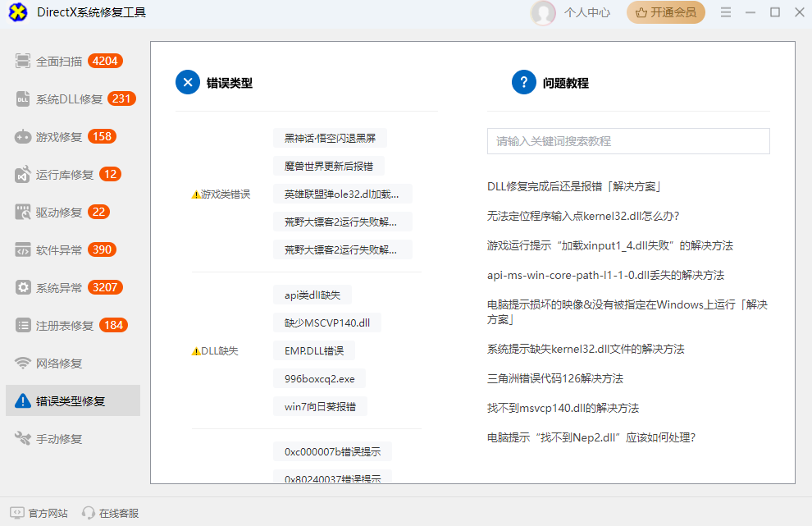Select the 0xc000007b error prompt entry
Image resolution: width=812 pixels, height=526 pixels.
click(x=331, y=451)
